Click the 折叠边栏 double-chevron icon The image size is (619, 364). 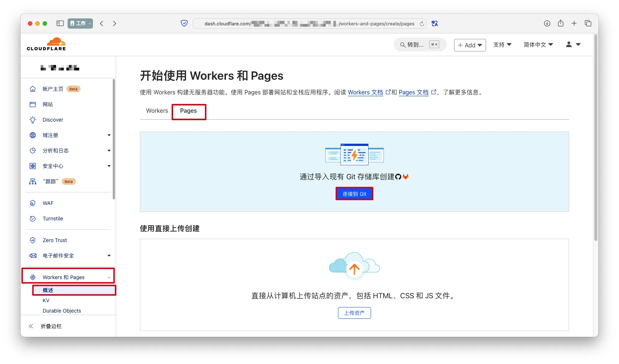tap(31, 326)
